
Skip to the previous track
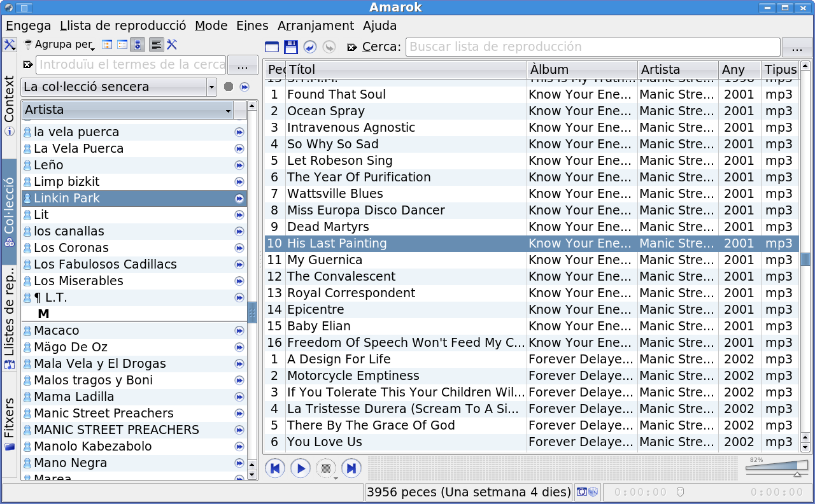click(x=275, y=469)
